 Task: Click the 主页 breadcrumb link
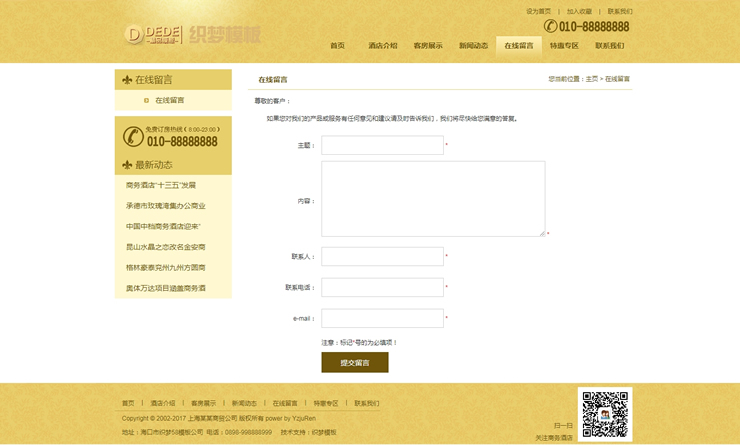(x=591, y=79)
